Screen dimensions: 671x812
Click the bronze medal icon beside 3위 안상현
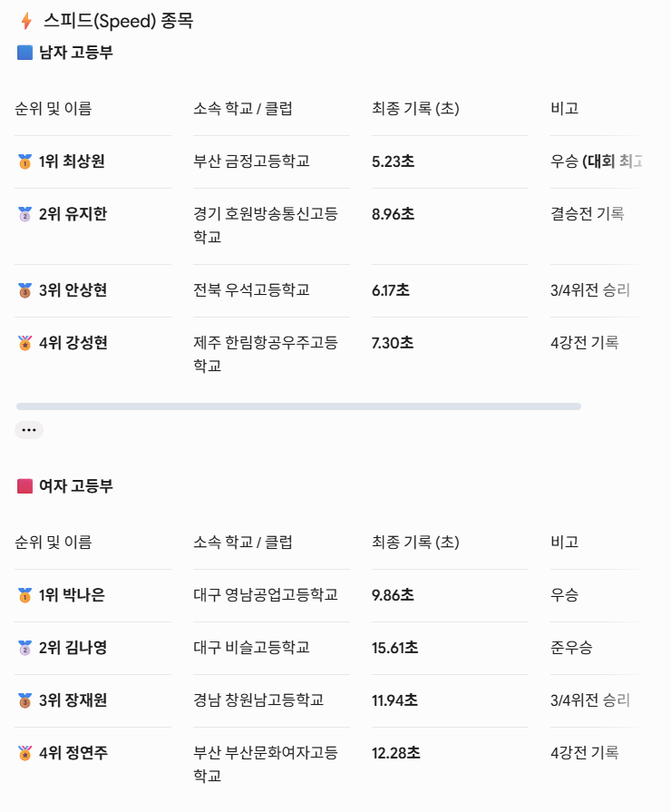coord(24,290)
